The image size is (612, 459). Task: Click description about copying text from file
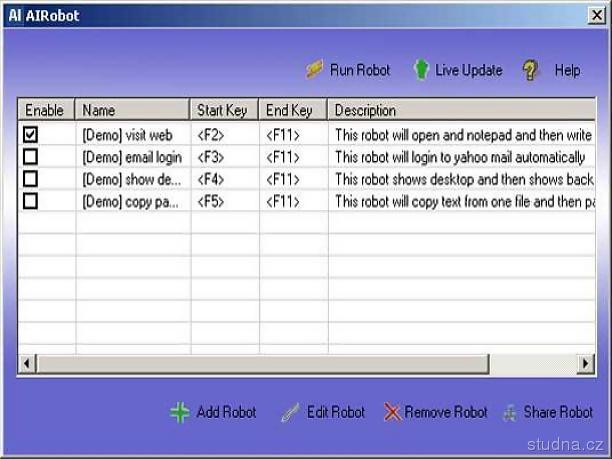pyautogui.click(x=465, y=202)
